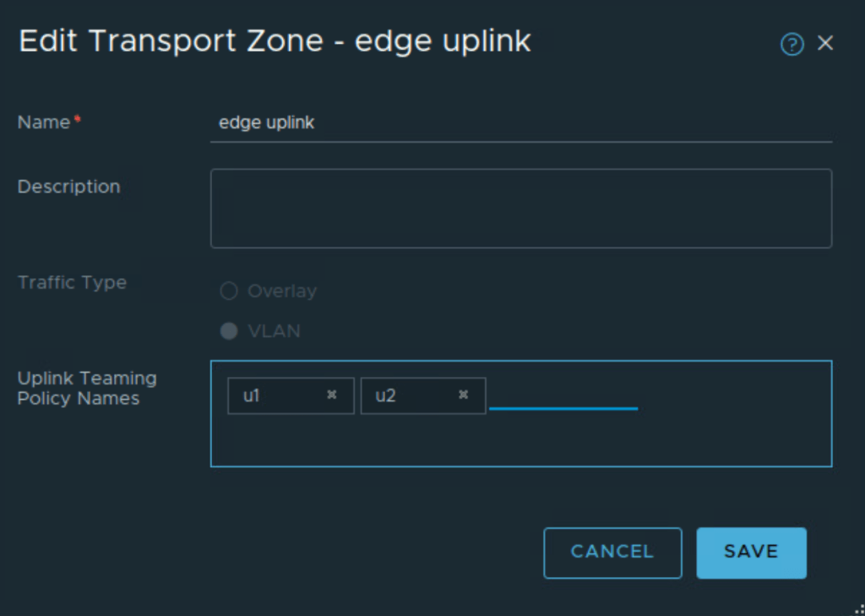Close the Edit Transport Zone dialog
The image size is (865, 616).
825,44
